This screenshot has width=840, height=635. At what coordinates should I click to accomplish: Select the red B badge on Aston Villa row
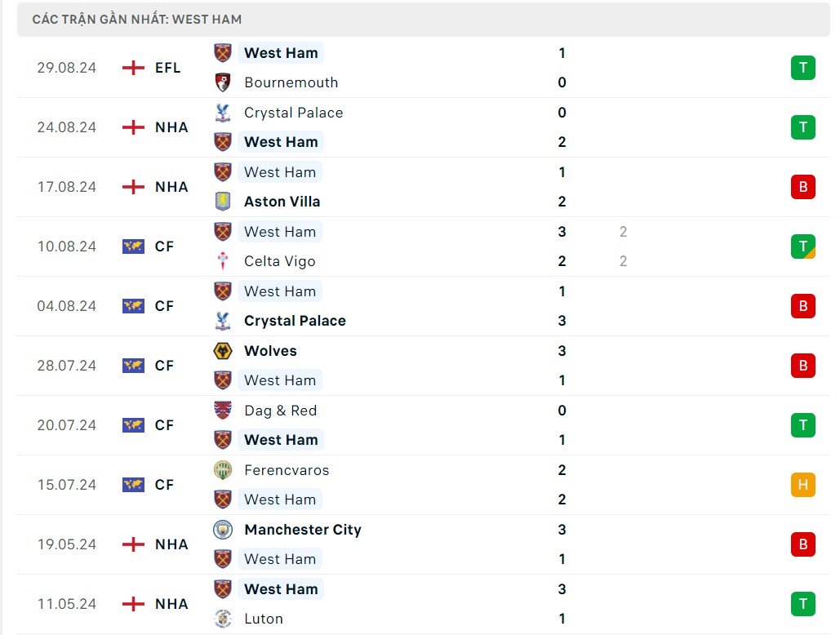coord(802,187)
